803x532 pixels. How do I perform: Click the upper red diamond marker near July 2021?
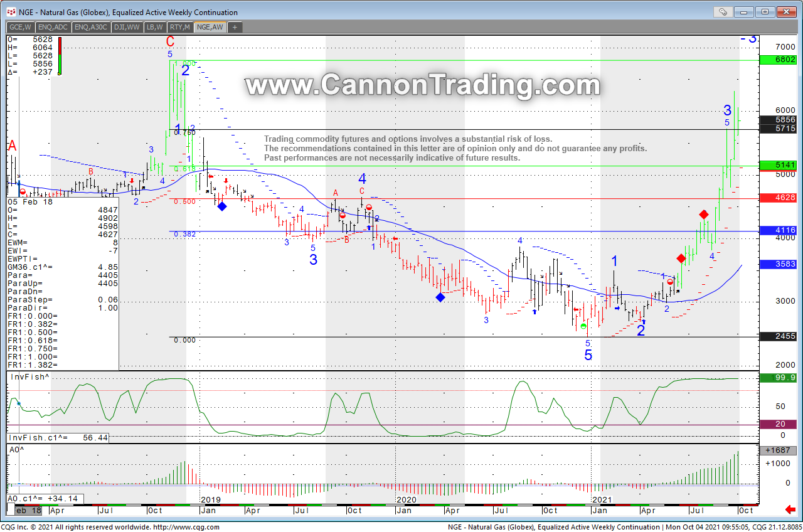(704, 215)
